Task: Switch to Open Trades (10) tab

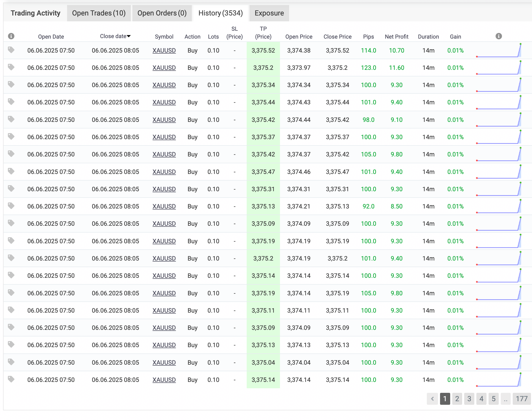Action: point(99,13)
